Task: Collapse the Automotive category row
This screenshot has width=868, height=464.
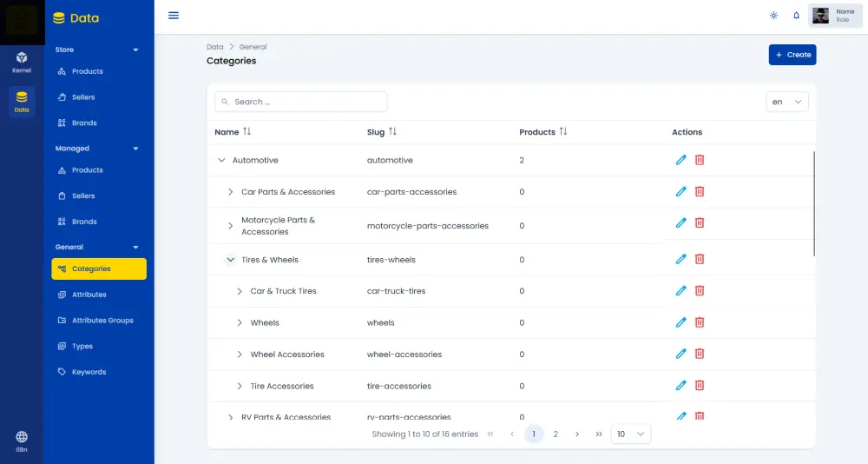Action: click(221, 161)
